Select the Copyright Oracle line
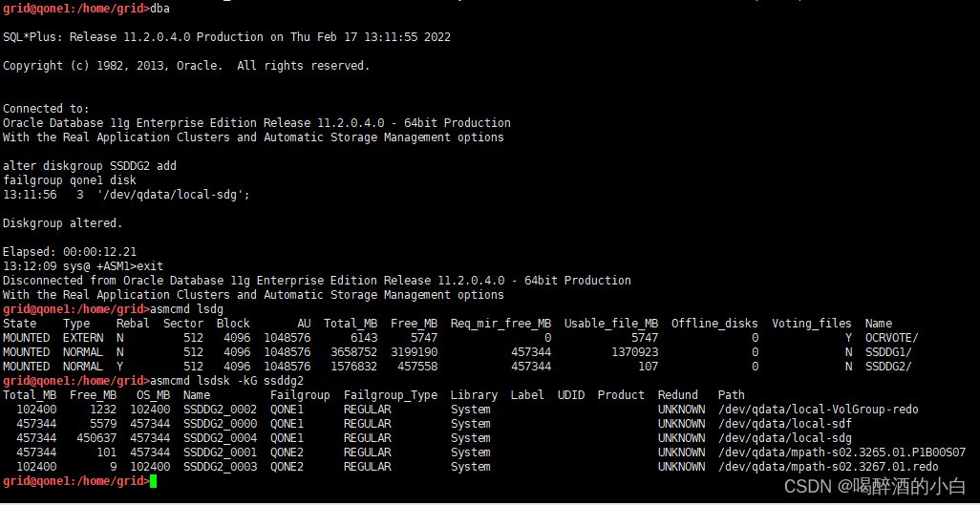This screenshot has height=505, width=980. 186,66
